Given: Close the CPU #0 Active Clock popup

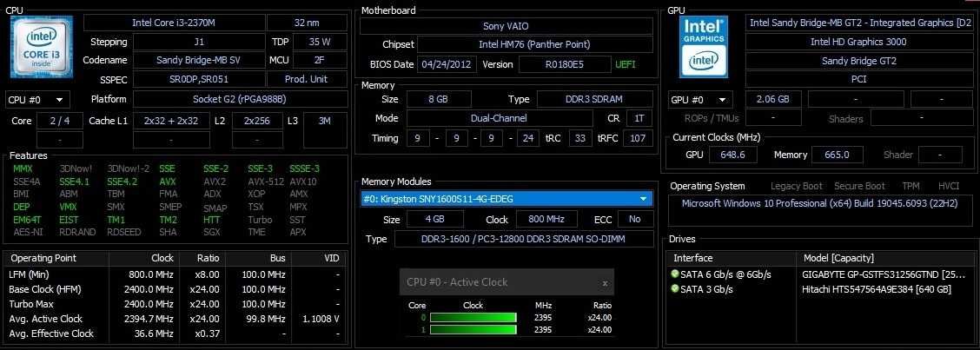Looking at the screenshot, I should [605, 283].
